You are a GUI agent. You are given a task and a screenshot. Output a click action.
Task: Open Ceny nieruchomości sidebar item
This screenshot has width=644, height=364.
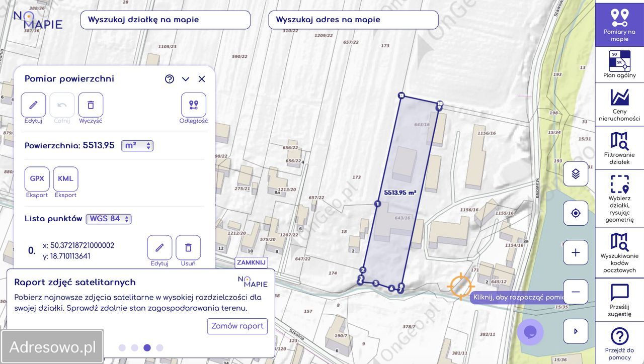[619, 105]
